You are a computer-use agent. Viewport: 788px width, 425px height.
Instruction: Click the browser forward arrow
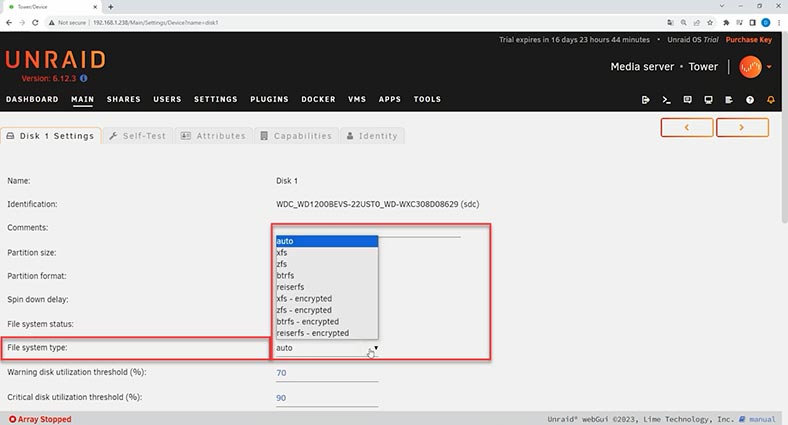click(22, 23)
